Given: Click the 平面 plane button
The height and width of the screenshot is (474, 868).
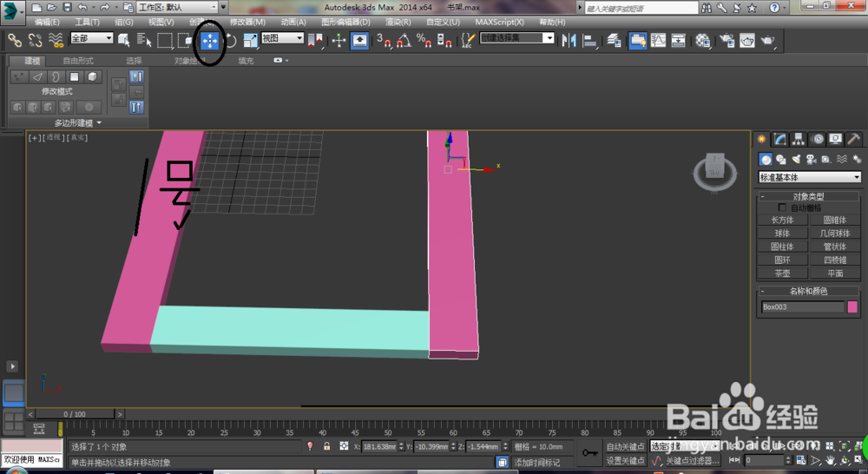Looking at the screenshot, I should (835, 273).
